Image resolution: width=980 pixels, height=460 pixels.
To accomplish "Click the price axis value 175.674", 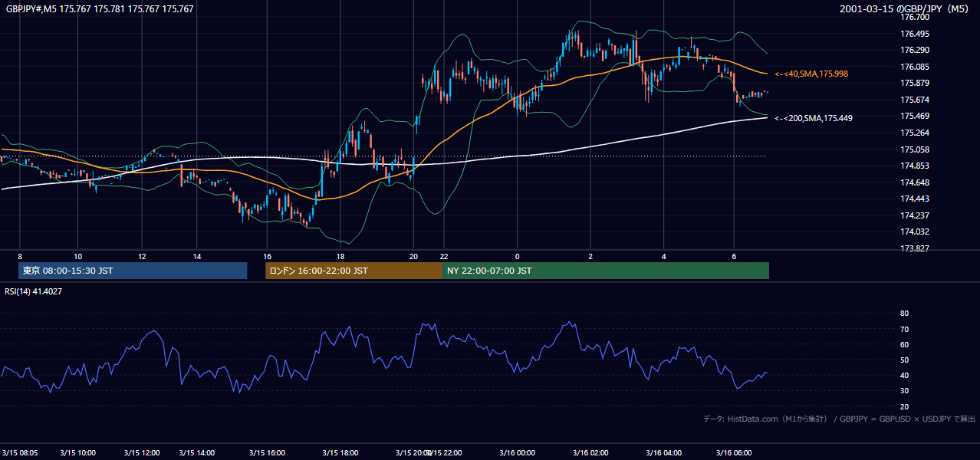I will click(915, 100).
